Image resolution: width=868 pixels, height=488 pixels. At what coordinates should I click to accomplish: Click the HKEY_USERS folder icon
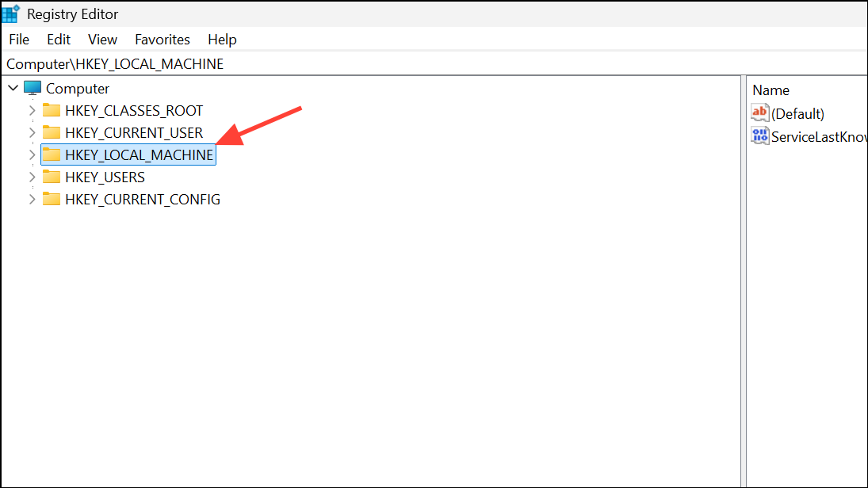(52, 177)
